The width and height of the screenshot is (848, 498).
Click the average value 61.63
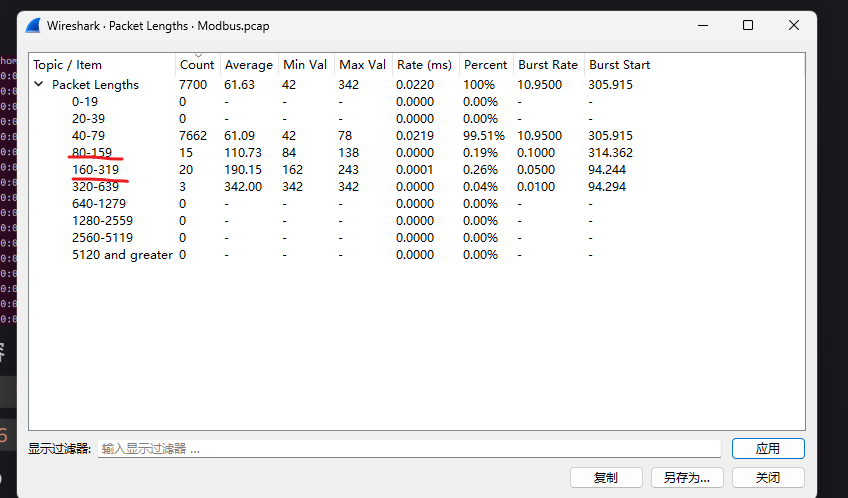(239, 85)
